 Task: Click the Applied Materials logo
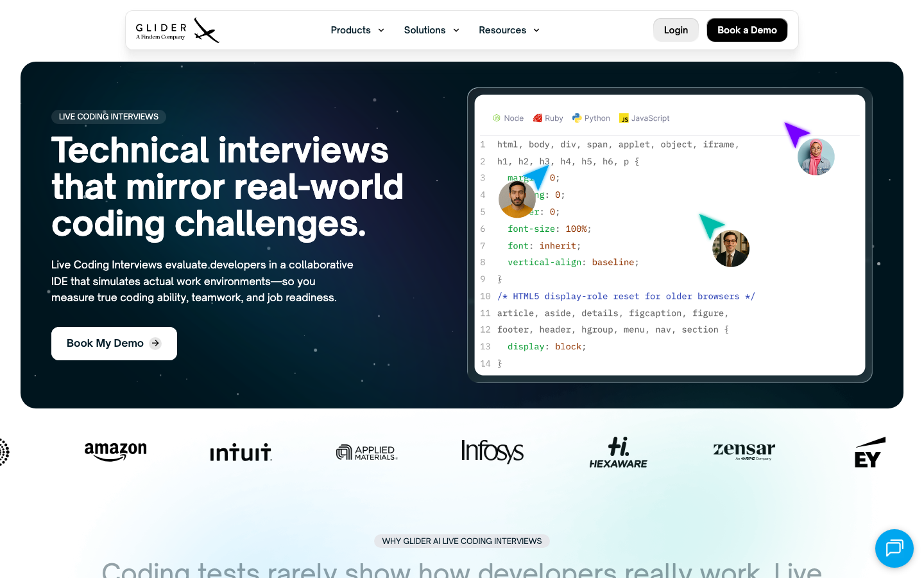point(367,453)
